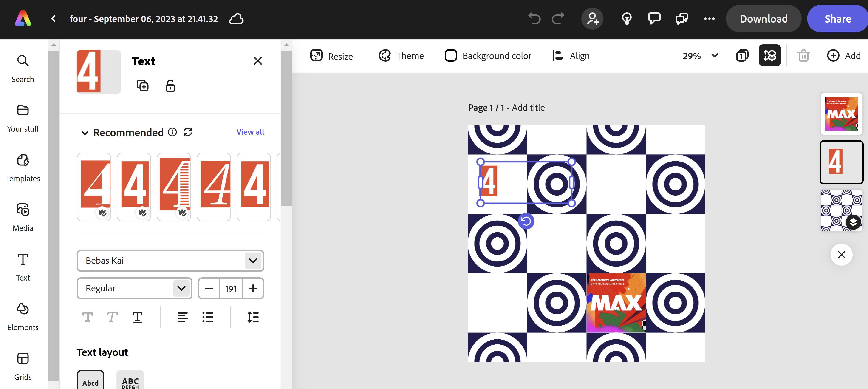
Task: Open the Align options
Action: [x=571, y=56]
